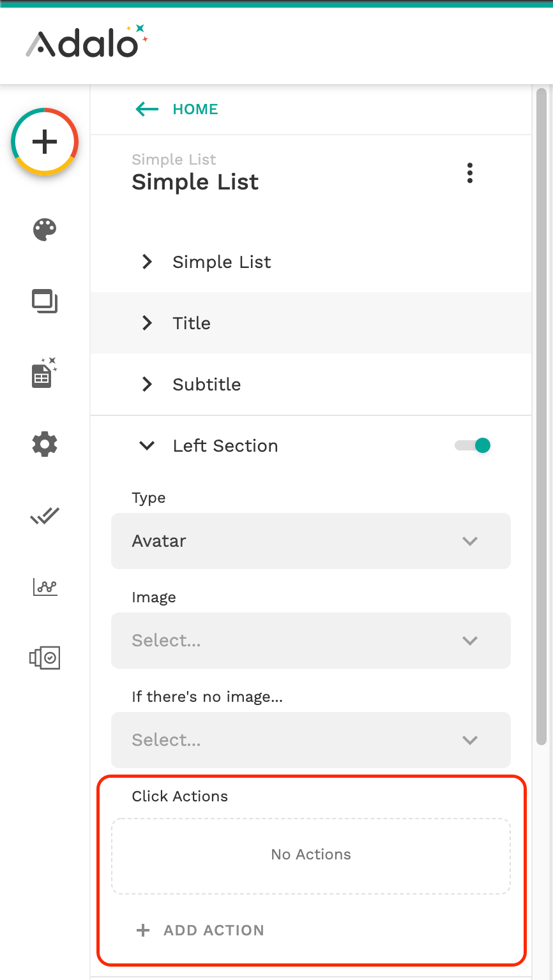The width and height of the screenshot is (553, 980).
Task: Open the Screens icon in sidebar
Action: pyautogui.click(x=45, y=301)
